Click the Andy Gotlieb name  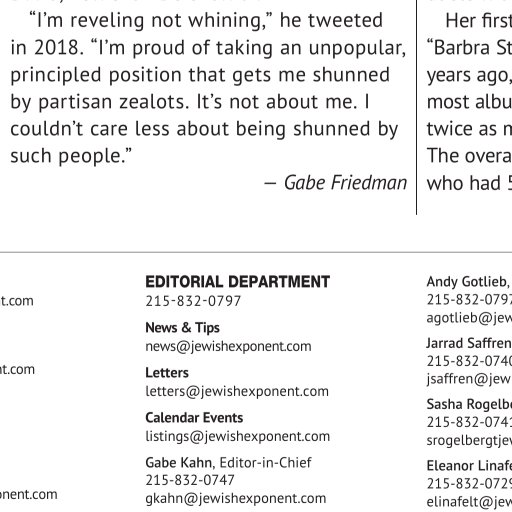469,282
